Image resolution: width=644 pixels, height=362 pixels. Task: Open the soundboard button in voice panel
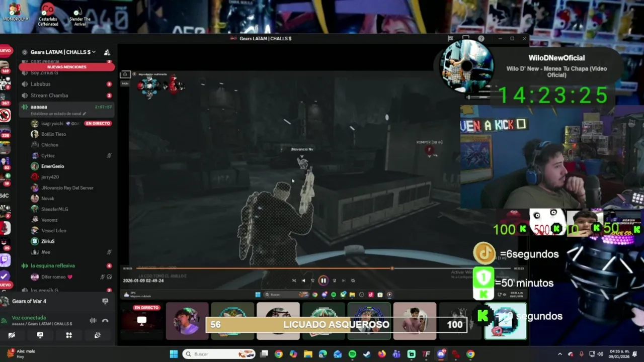(x=98, y=335)
